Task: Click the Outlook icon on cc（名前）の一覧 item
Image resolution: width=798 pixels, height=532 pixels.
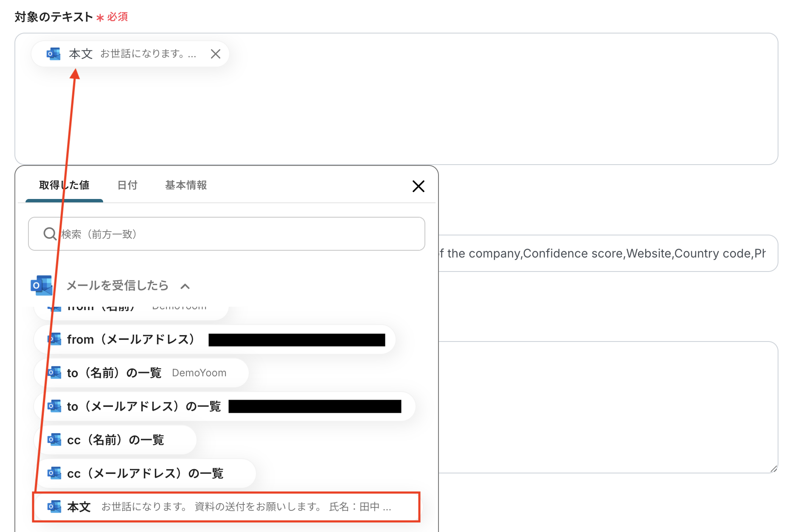Action: 54,440
